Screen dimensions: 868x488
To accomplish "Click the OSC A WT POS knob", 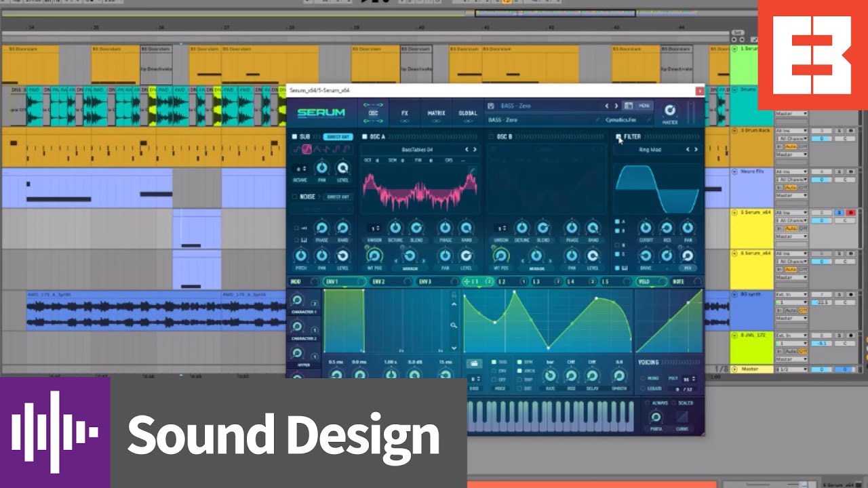I will click(x=373, y=255).
